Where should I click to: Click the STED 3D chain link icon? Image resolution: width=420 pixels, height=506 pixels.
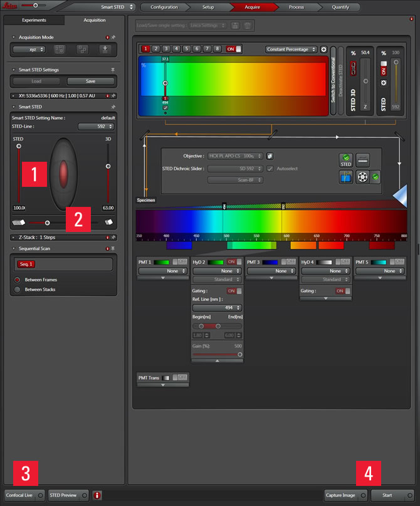352,68
